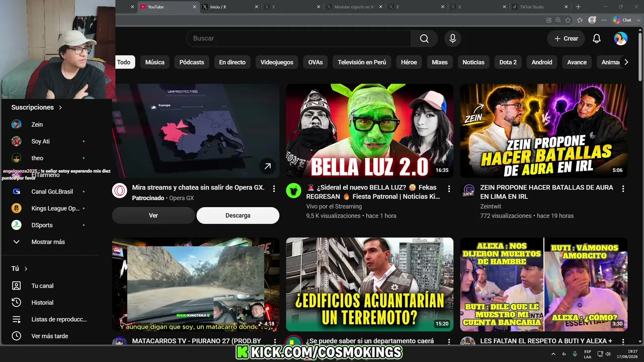Open options menu for the Bella Luz video
The image size is (644, 362).
449,189
